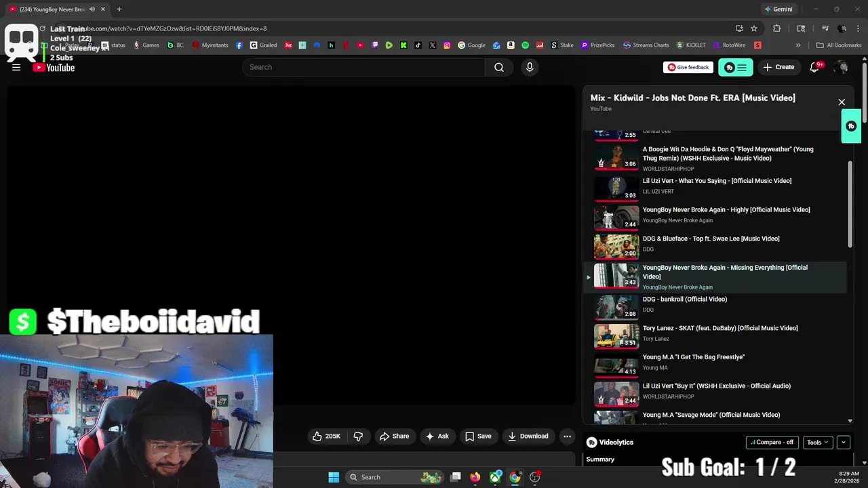Close the YoungBoy Never Broke tab
The width and height of the screenshot is (868, 488).
(x=103, y=9)
